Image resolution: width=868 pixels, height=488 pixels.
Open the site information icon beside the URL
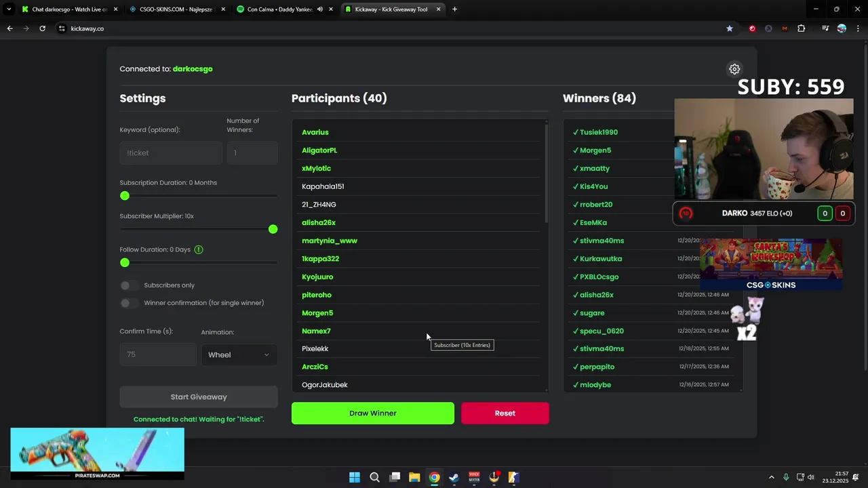pyautogui.click(x=62, y=28)
